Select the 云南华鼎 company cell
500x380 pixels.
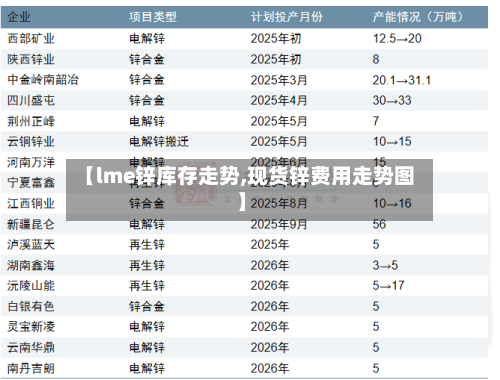[x=31, y=348]
